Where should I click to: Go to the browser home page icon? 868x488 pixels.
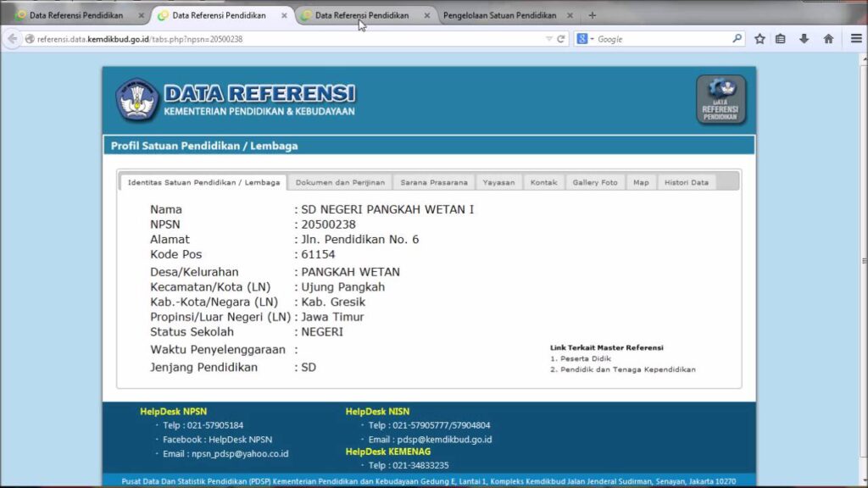click(828, 39)
